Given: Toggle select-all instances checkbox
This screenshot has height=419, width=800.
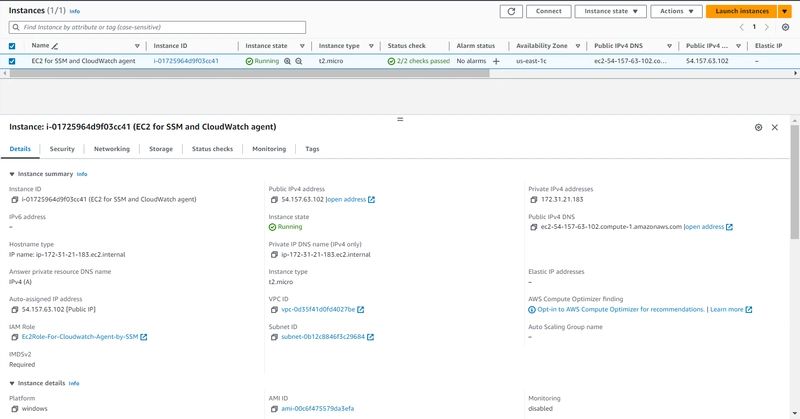Looking at the screenshot, I should [12, 46].
